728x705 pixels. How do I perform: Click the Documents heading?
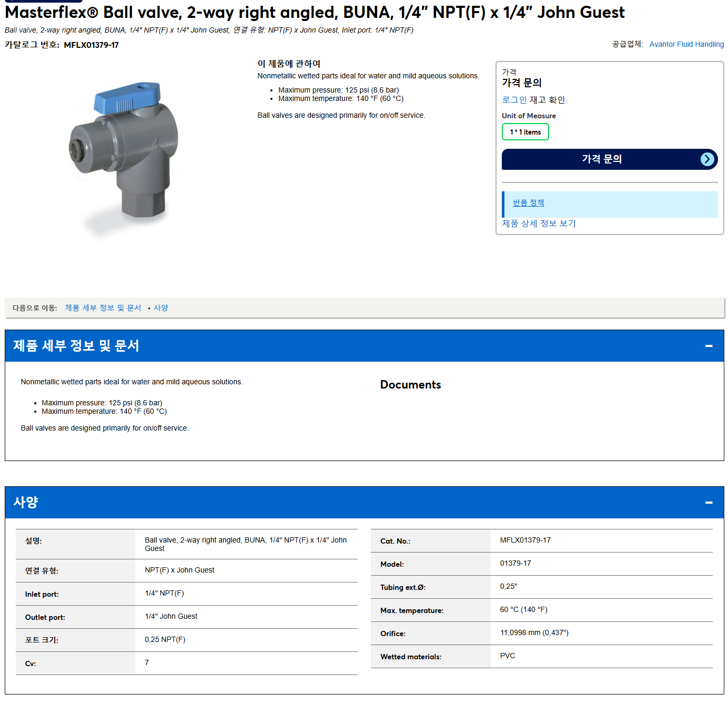[x=410, y=385]
